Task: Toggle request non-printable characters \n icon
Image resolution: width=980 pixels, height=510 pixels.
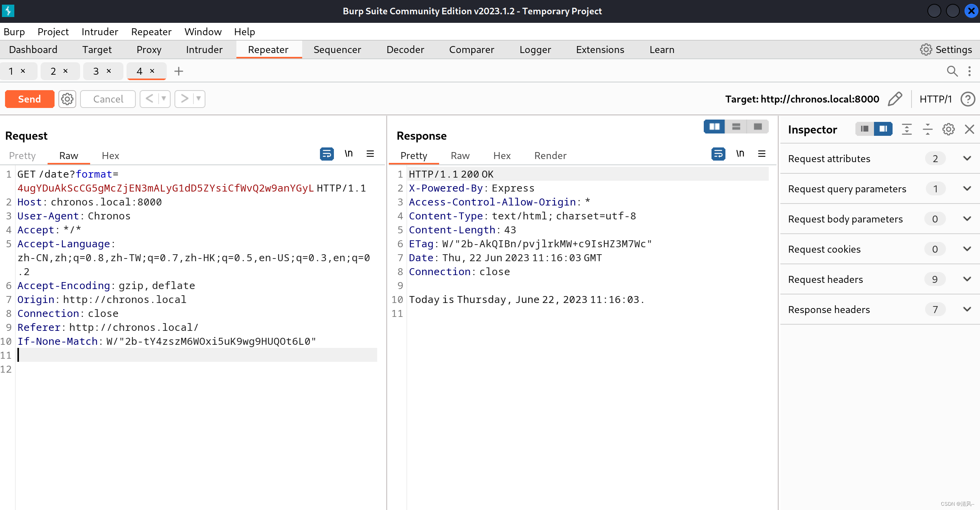Action: coord(349,154)
